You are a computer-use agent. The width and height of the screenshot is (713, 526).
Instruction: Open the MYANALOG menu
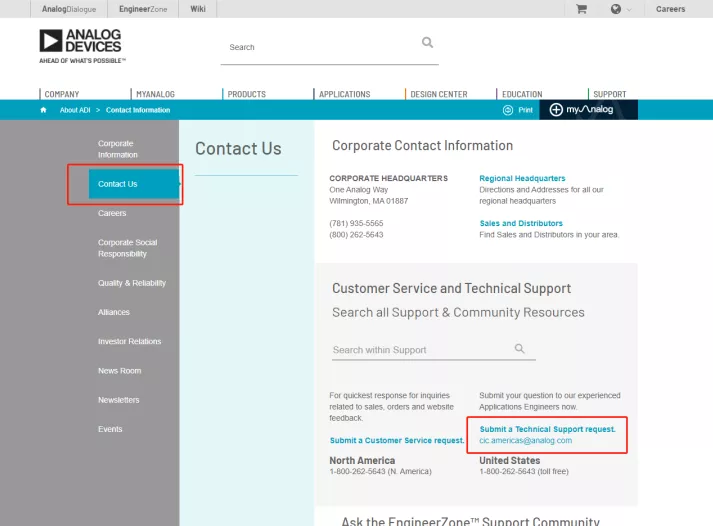click(x=155, y=94)
